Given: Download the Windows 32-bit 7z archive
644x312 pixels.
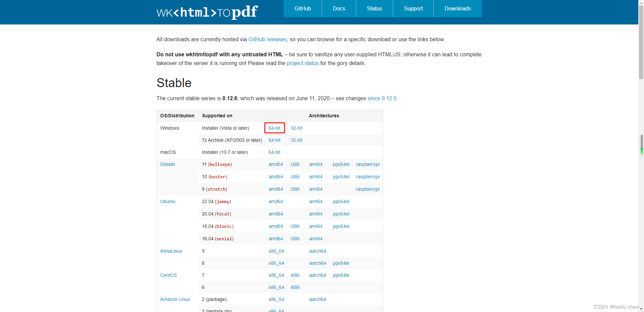Looking at the screenshot, I should tap(296, 140).
